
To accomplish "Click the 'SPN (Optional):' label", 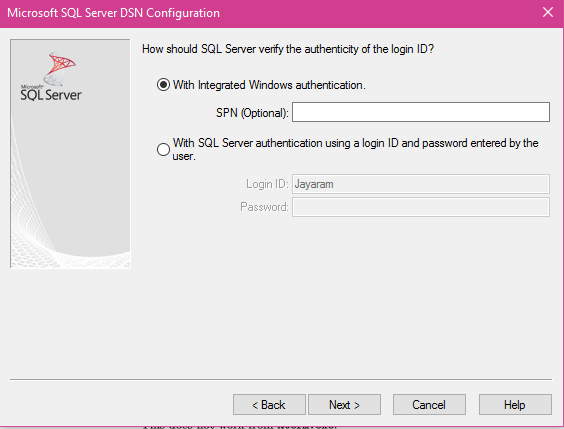I will tap(252, 113).
